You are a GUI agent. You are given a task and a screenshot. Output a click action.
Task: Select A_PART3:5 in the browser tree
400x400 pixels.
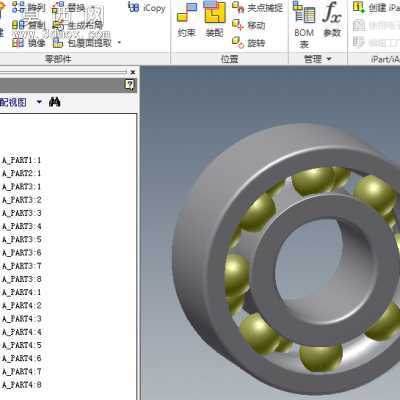pos(21,239)
